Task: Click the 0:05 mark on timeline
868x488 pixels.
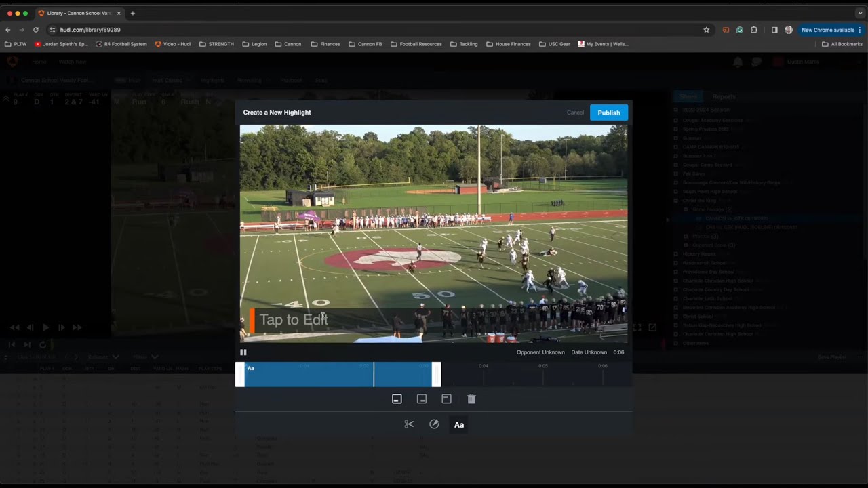Action: pos(542,366)
